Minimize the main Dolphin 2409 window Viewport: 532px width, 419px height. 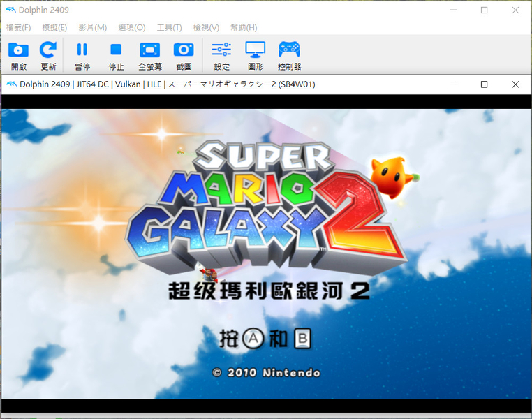pyautogui.click(x=453, y=10)
